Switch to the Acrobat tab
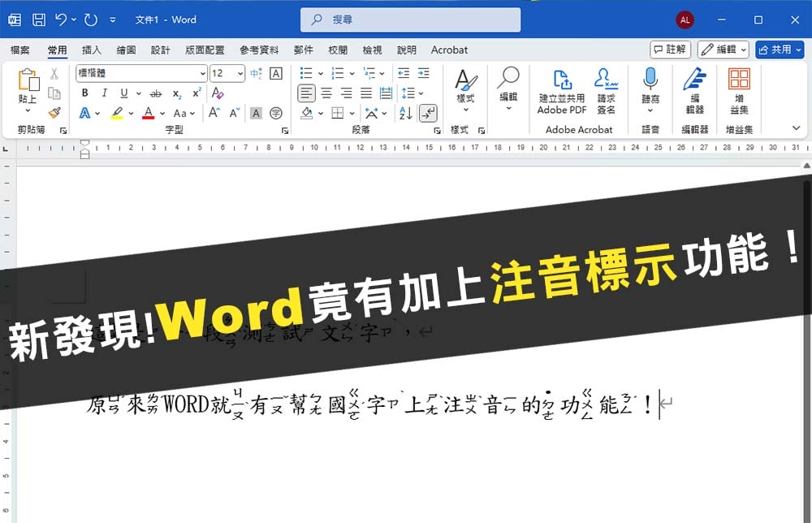Viewport: 812px width, 523px height. point(449,50)
